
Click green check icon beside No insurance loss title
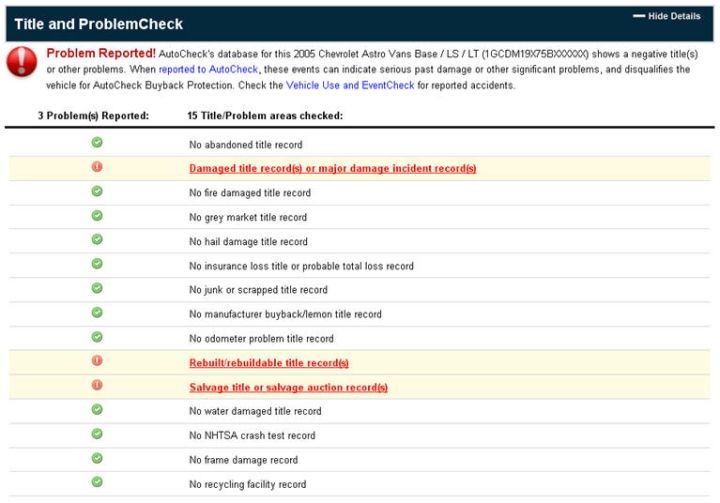click(x=97, y=264)
